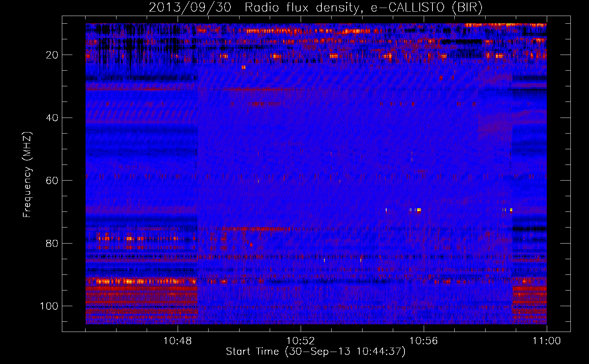This screenshot has width=589, height=364.
Task: Click the 100 MHz tick label
Action: [x=49, y=306]
